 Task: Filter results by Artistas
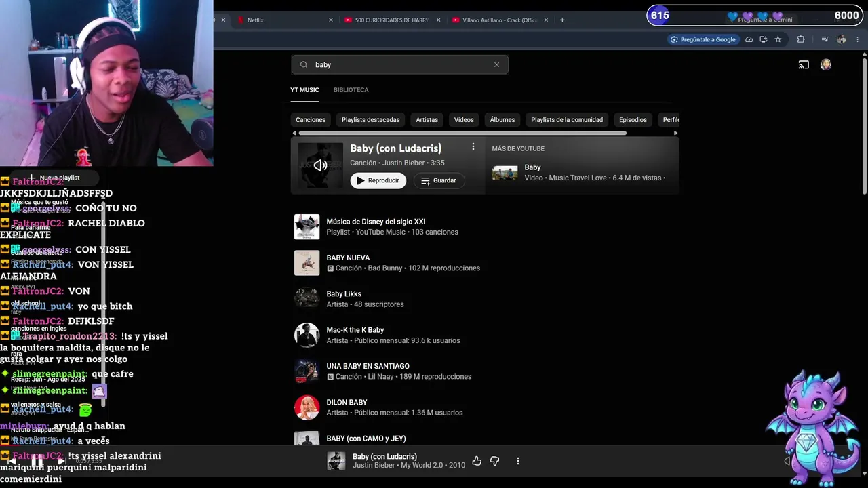[427, 120]
